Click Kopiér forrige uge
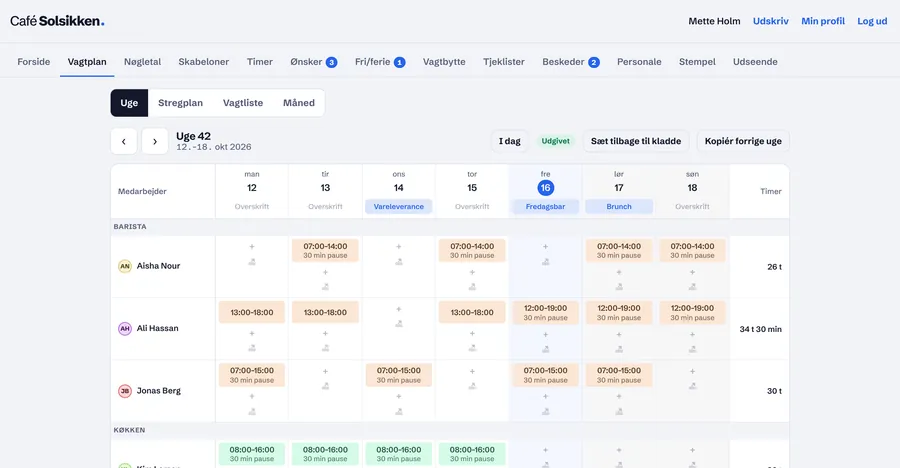Image resolution: width=900 pixels, height=468 pixels. [743, 141]
